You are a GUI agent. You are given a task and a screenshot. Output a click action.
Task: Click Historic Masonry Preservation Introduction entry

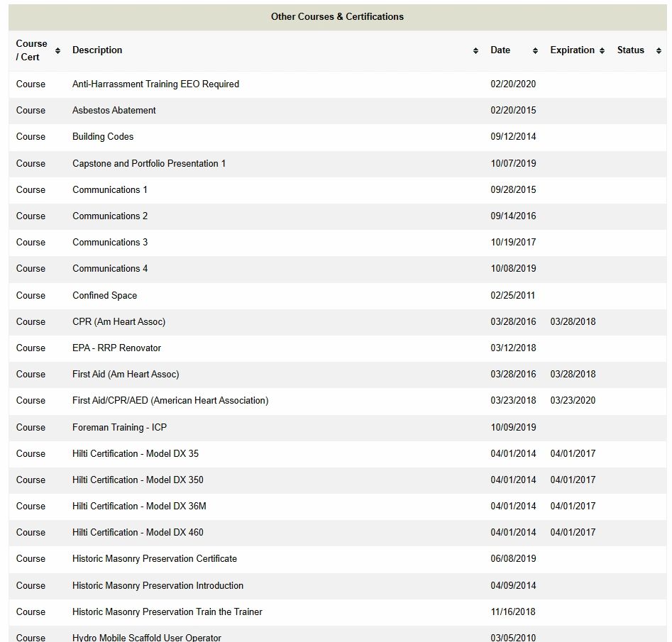158,585
